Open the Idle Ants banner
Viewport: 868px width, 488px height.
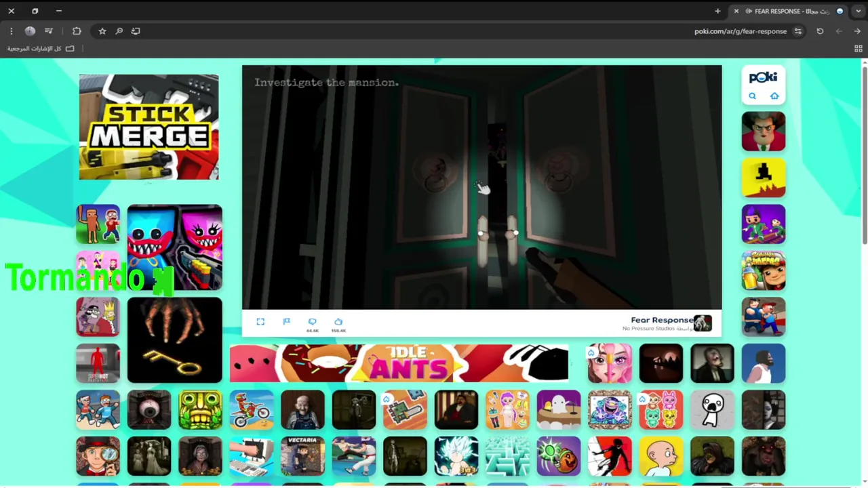399,363
